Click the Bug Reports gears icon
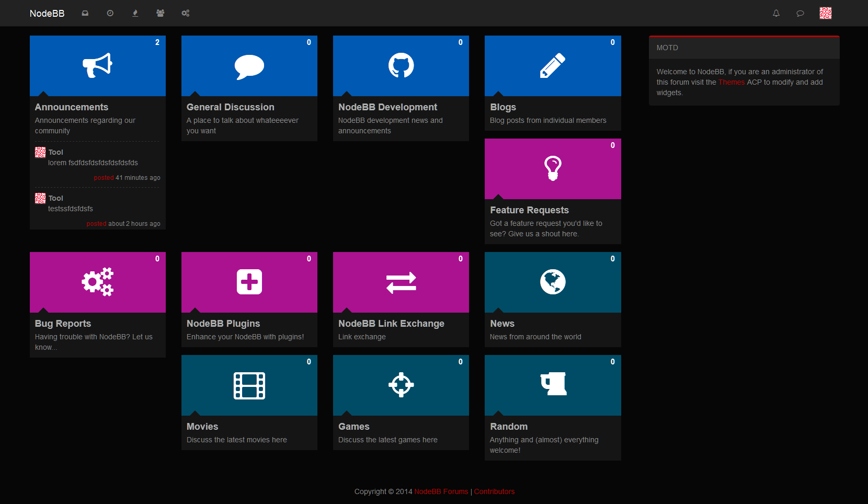This screenshot has width=868, height=504. coord(98,282)
